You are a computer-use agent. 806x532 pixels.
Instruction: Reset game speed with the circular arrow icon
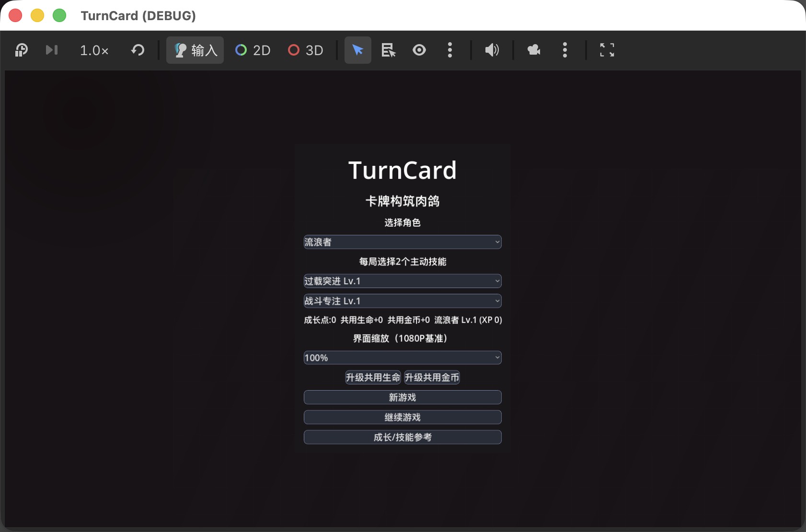click(138, 50)
